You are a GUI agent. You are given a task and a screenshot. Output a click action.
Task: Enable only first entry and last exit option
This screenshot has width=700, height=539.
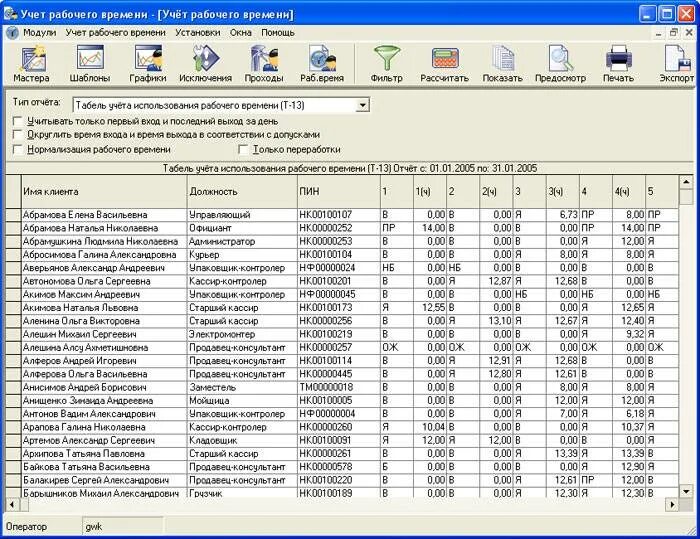pos(18,121)
